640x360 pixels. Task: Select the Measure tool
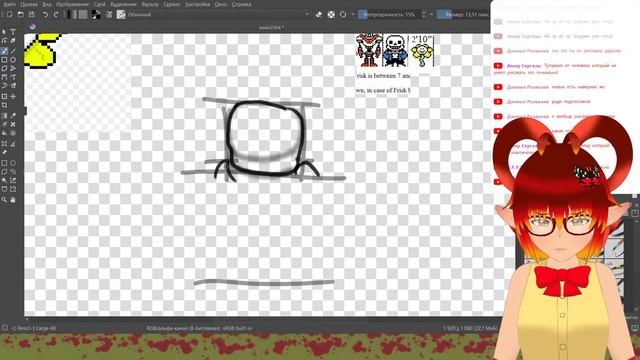tap(13, 144)
